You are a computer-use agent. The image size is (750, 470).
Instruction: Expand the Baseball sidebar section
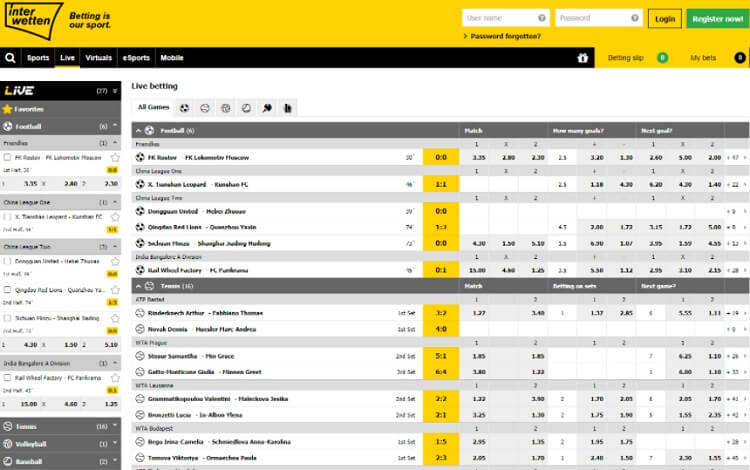[x=115, y=461]
